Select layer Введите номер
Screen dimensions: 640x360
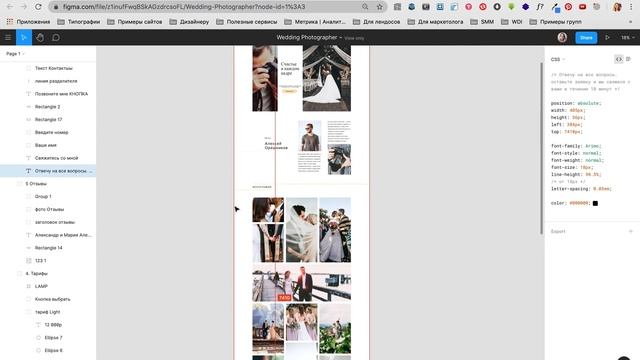point(48,132)
